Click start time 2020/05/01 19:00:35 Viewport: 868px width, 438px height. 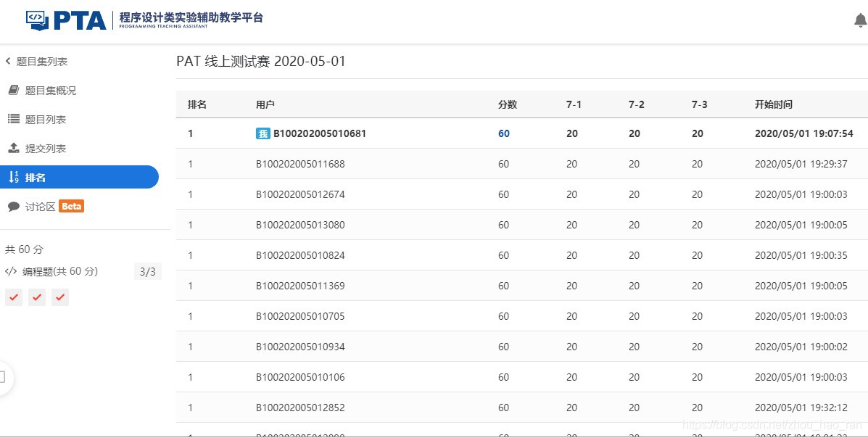pos(801,255)
